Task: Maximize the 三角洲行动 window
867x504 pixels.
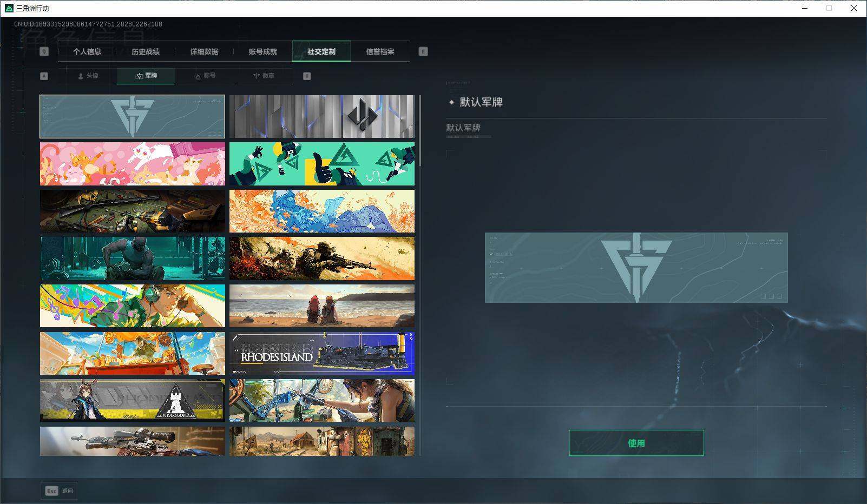Action: tap(829, 8)
